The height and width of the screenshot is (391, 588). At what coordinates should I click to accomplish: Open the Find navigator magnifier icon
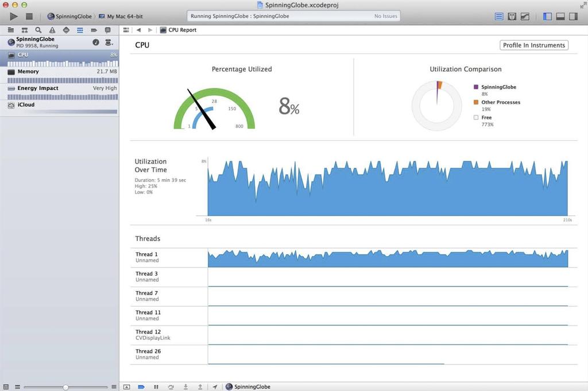tap(38, 30)
